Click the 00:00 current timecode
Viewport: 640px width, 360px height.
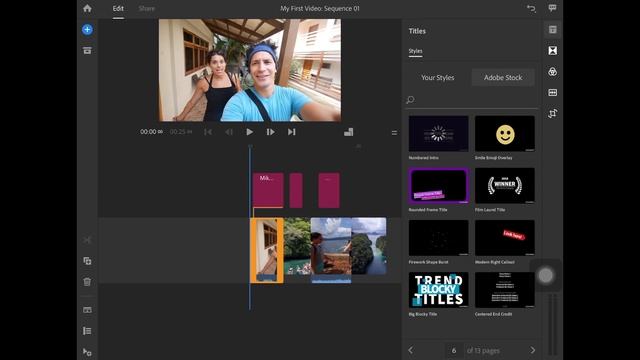coord(151,132)
